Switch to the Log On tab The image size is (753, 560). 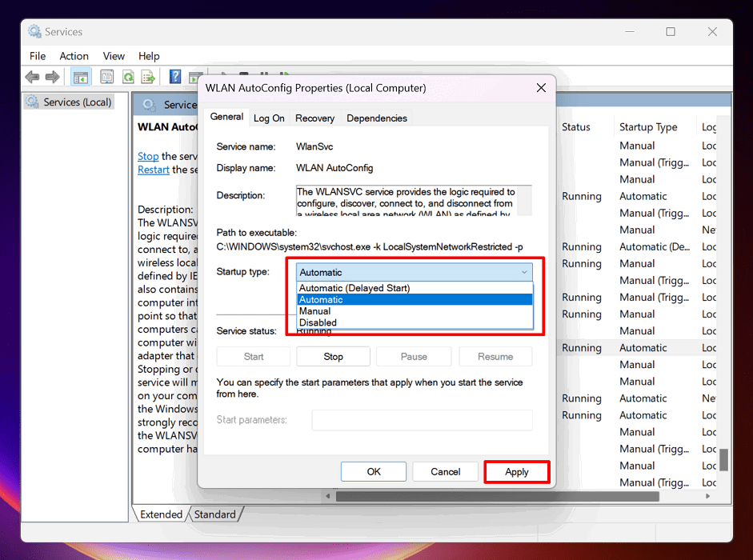coord(269,118)
